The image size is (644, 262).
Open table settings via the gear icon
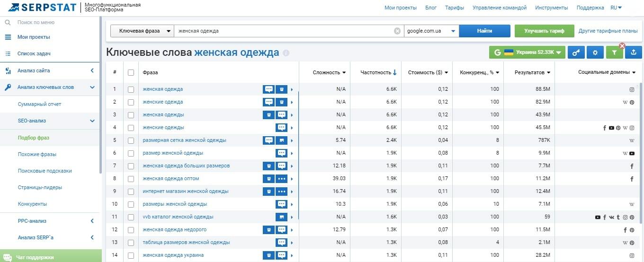595,52
